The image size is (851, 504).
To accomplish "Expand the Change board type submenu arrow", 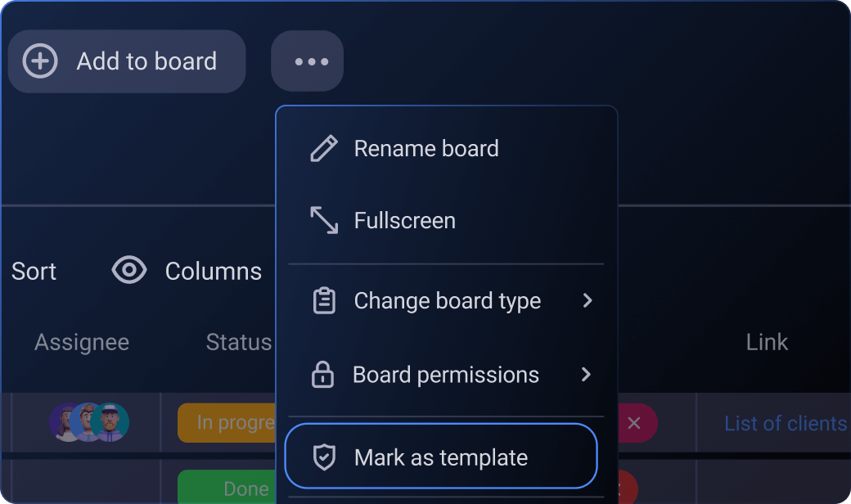I will point(587,301).
